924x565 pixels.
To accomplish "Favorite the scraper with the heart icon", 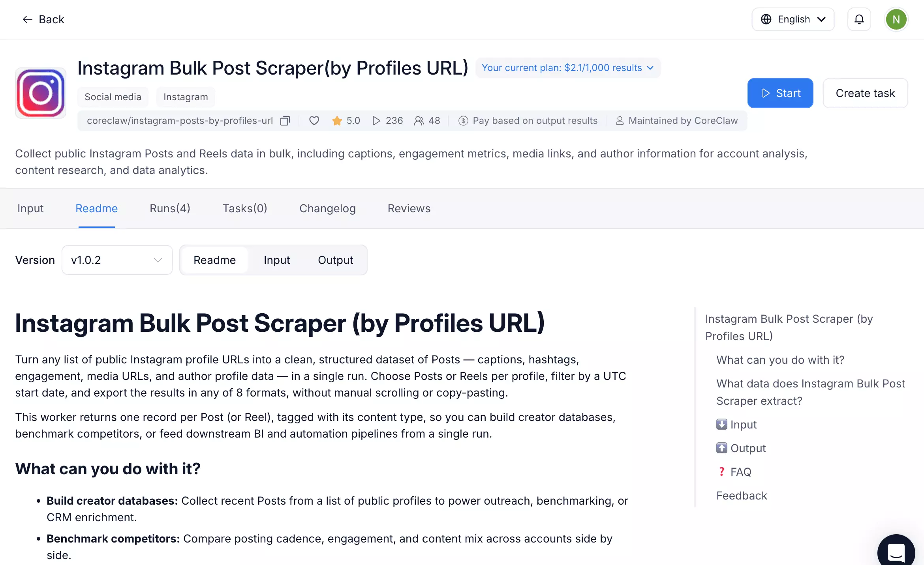I will click(314, 121).
